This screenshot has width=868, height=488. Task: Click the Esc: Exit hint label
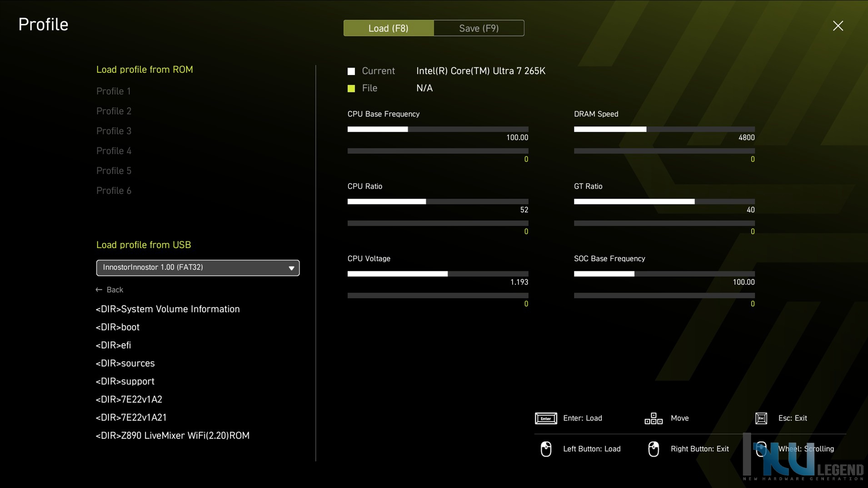[x=793, y=418]
